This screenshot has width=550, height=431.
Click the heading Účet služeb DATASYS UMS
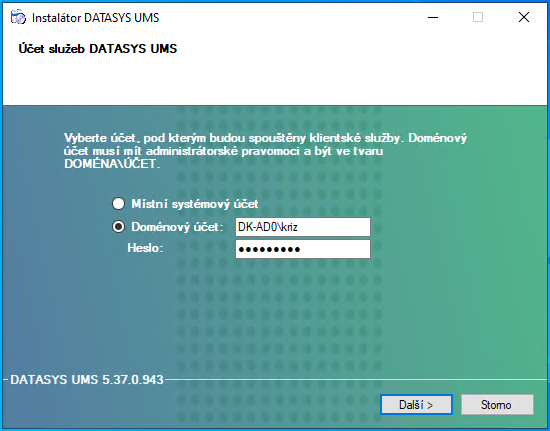tap(98, 48)
